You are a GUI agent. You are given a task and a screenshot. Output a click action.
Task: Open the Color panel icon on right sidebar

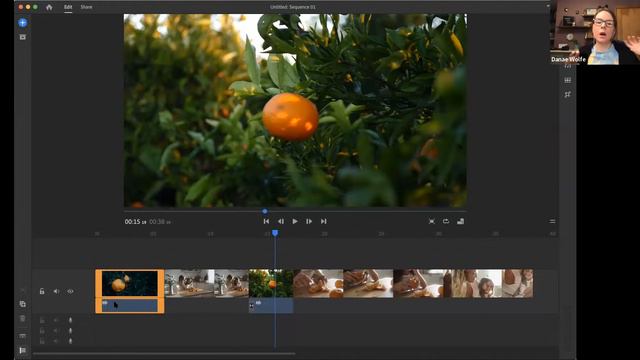point(567,80)
